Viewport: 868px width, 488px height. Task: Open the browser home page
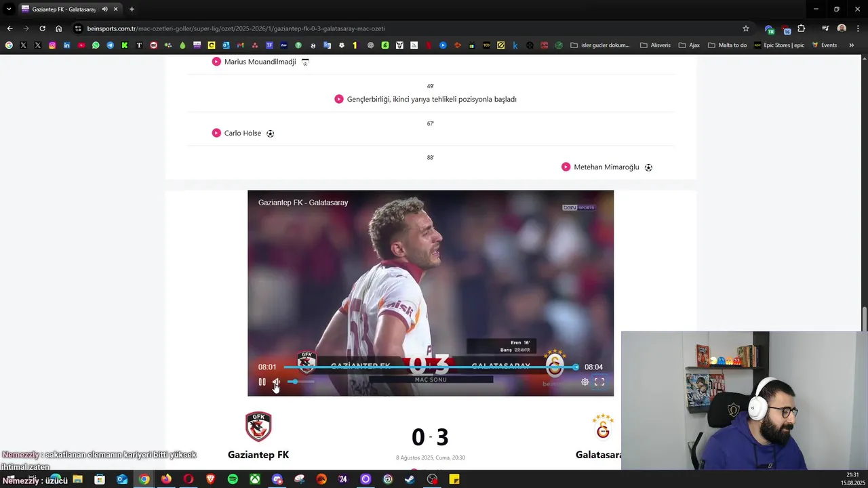[x=58, y=28]
